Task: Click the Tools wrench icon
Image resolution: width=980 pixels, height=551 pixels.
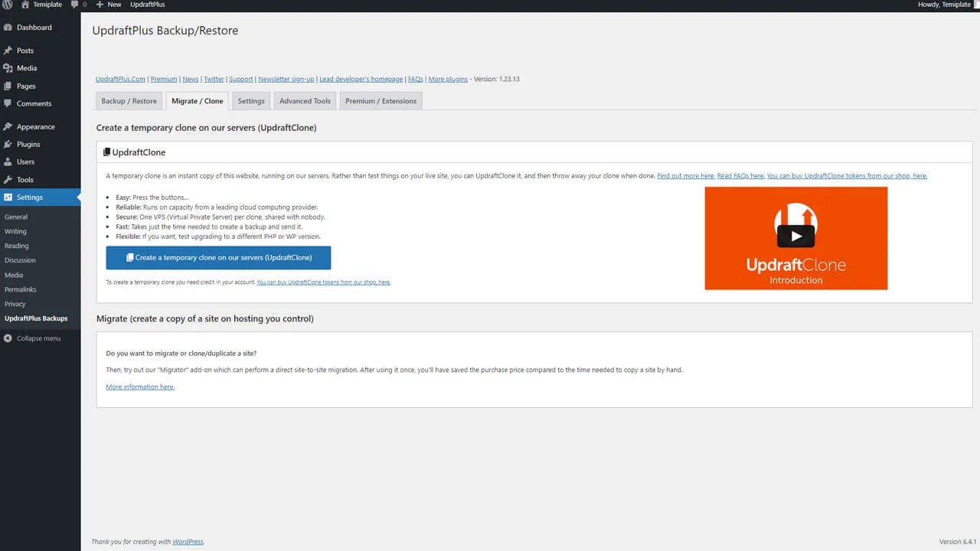Action: click(8, 180)
